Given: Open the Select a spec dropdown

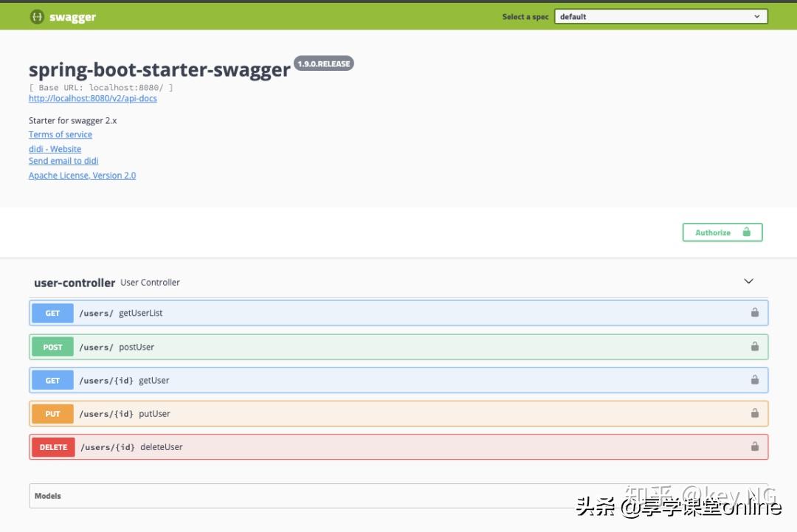Looking at the screenshot, I should click(x=660, y=15).
